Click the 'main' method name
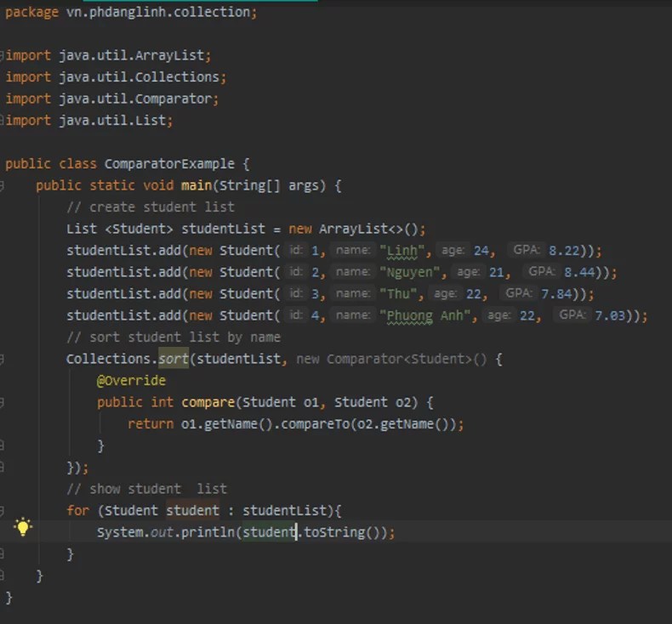 click(x=196, y=185)
